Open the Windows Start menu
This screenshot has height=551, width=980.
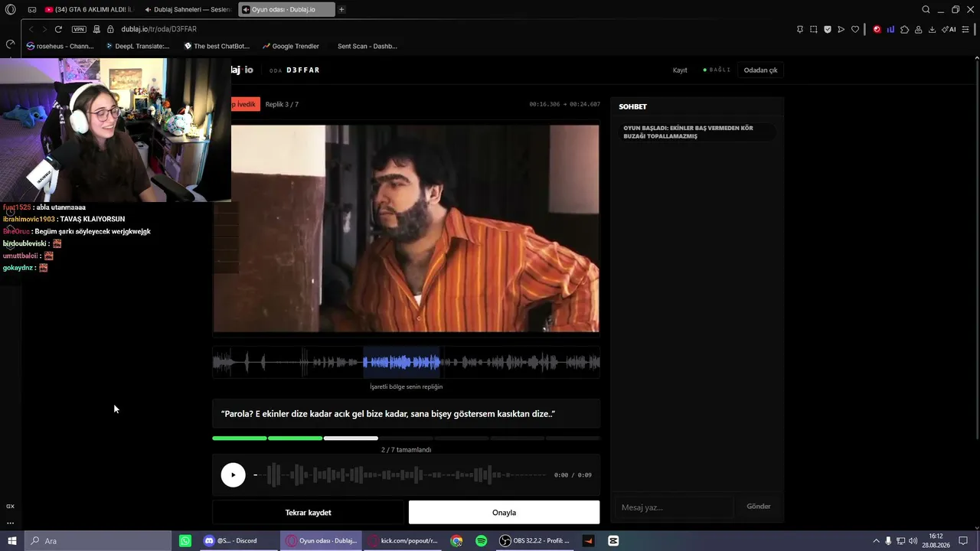[x=11, y=541]
